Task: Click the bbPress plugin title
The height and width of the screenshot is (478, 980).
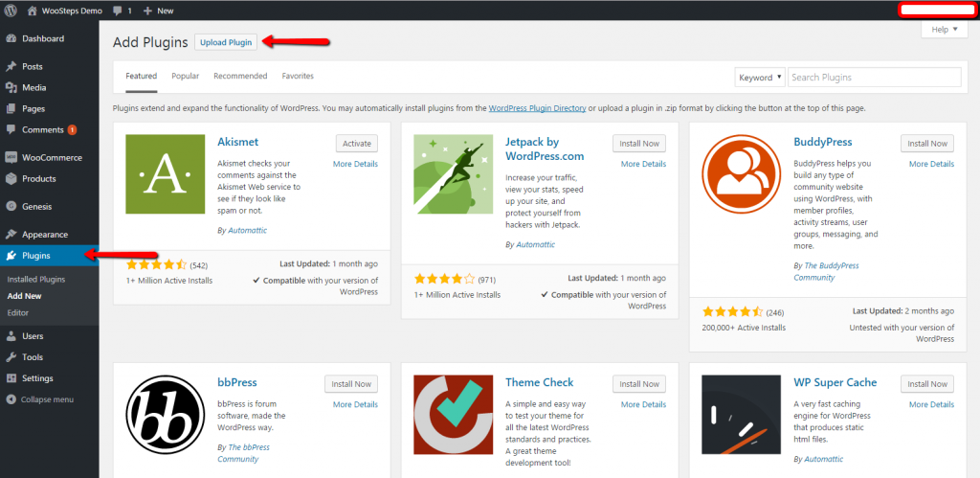Action: 237,382
